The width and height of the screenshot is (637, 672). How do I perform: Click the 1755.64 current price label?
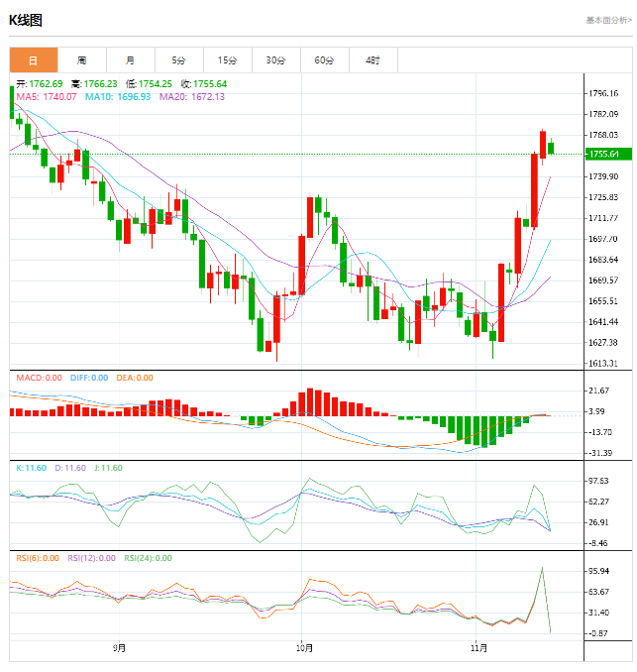pos(608,154)
